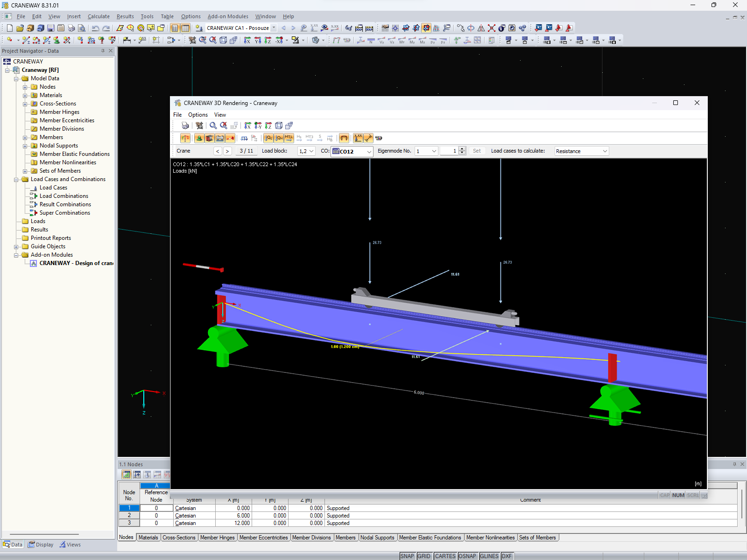Select view in X direction in rendering window
Viewport: 747px width, 560px height.
tap(248, 126)
